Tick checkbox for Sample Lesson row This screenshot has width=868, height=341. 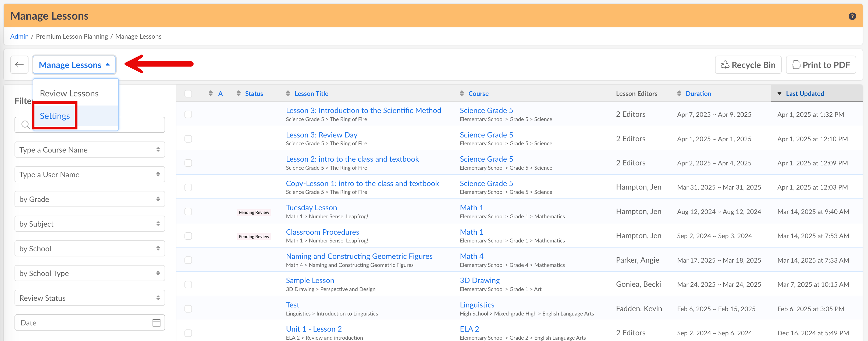[188, 284]
